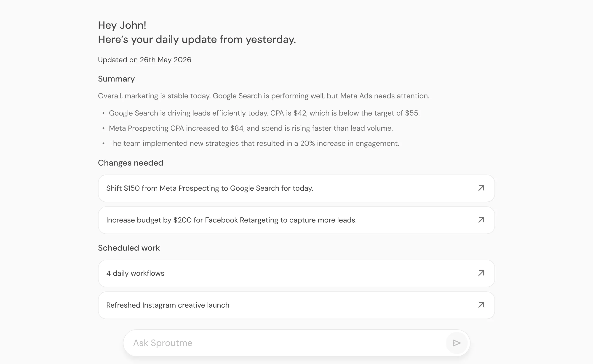593x364 pixels.
Task: Click the Hey John! greeting
Action: (x=122, y=25)
